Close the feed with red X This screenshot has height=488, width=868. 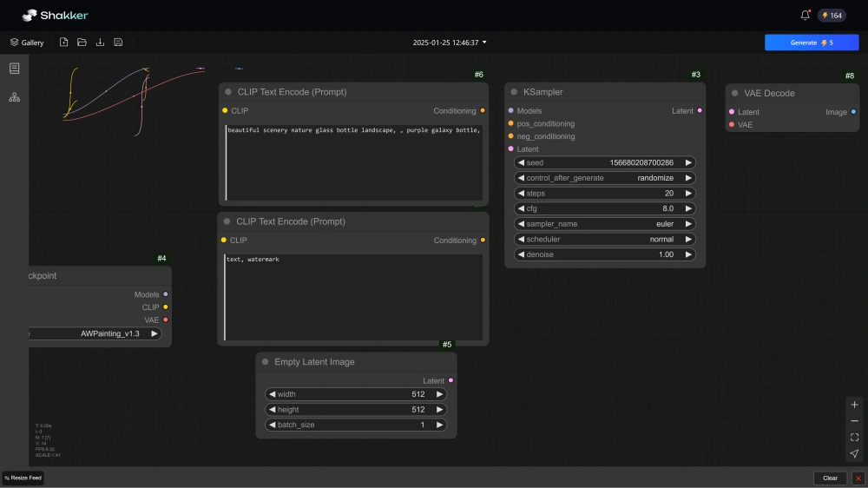pyautogui.click(x=858, y=478)
